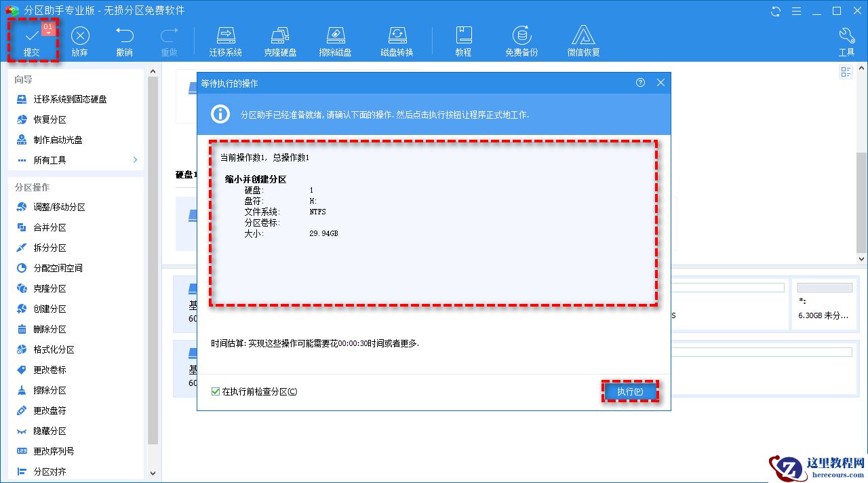Uncheck the pre-execution partition check option
The width and height of the screenshot is (868, 483).
pyautogui.click(x=215, y=391)
